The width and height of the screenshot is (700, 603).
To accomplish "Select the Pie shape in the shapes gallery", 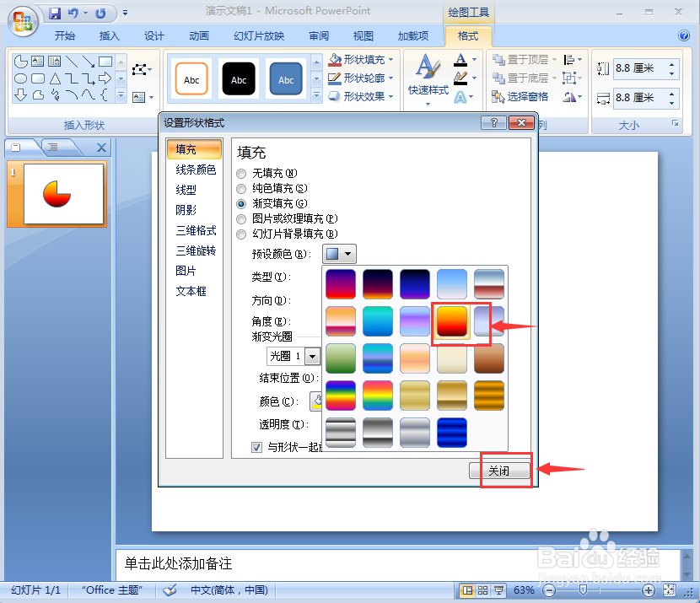I will 21,62.
